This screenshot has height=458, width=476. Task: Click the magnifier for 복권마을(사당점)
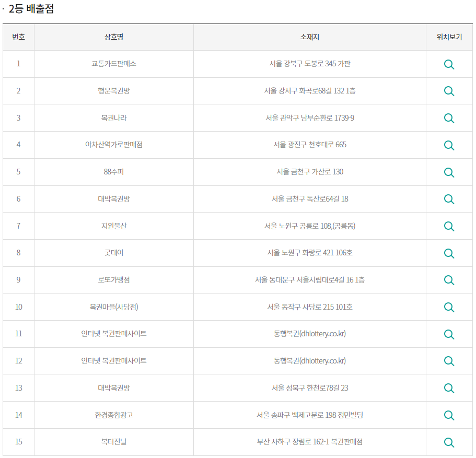449,307
